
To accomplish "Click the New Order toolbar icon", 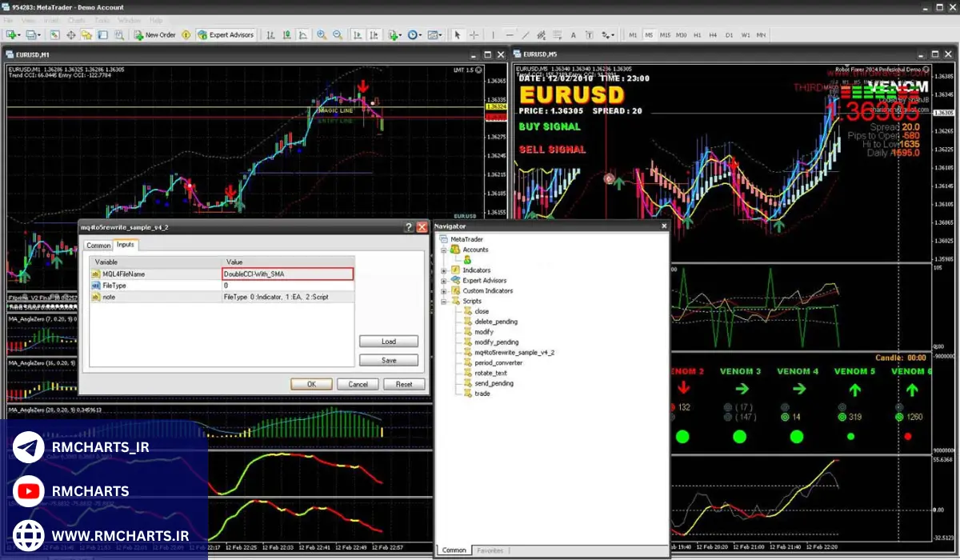I will 154,35.
